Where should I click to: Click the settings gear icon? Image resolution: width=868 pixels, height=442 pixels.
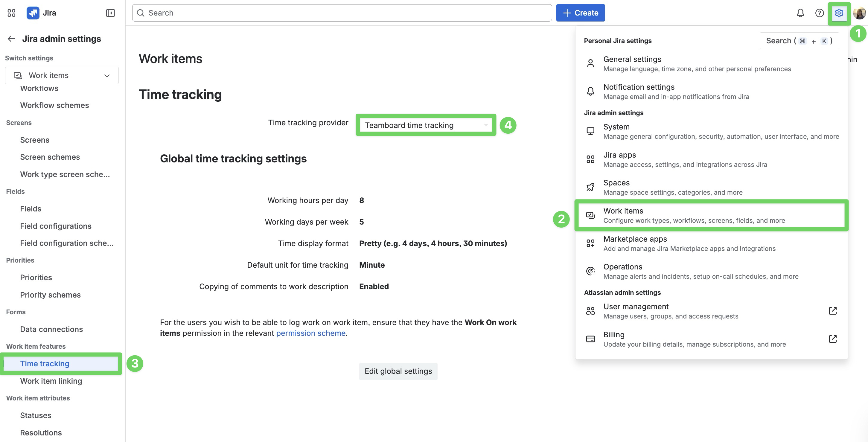pos(839,13)
